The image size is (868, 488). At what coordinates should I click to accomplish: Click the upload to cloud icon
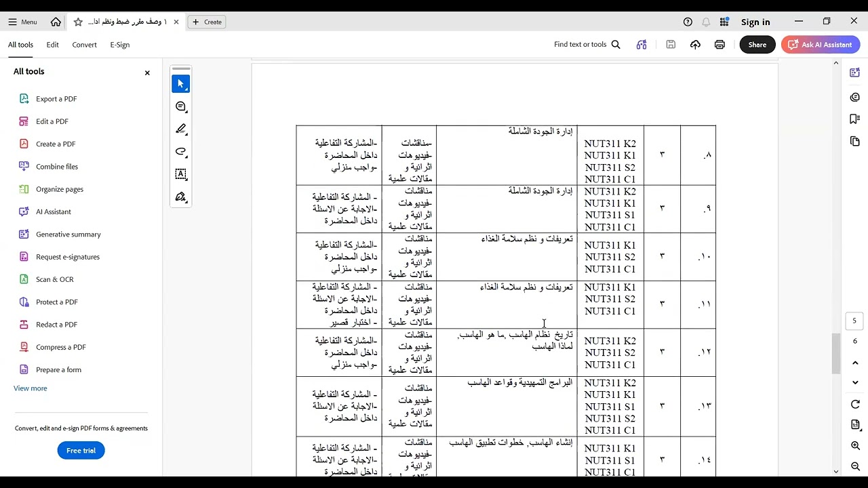click(x=695, y=45)
